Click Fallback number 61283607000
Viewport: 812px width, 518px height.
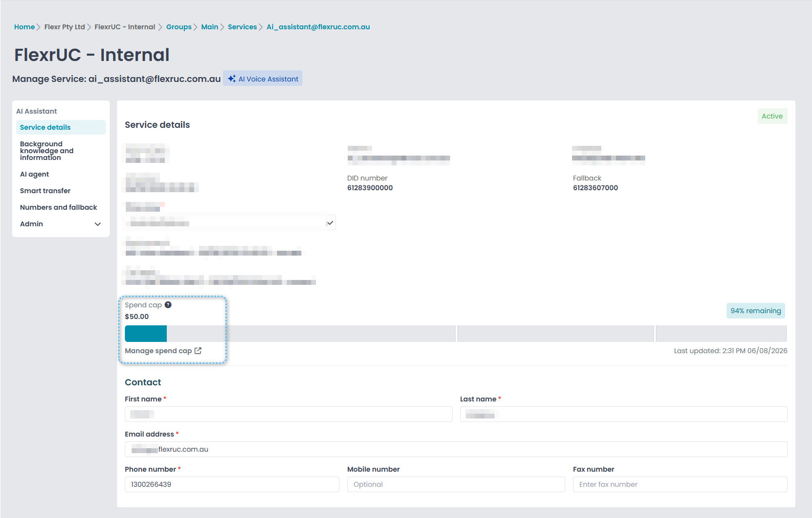pos(595,188)
